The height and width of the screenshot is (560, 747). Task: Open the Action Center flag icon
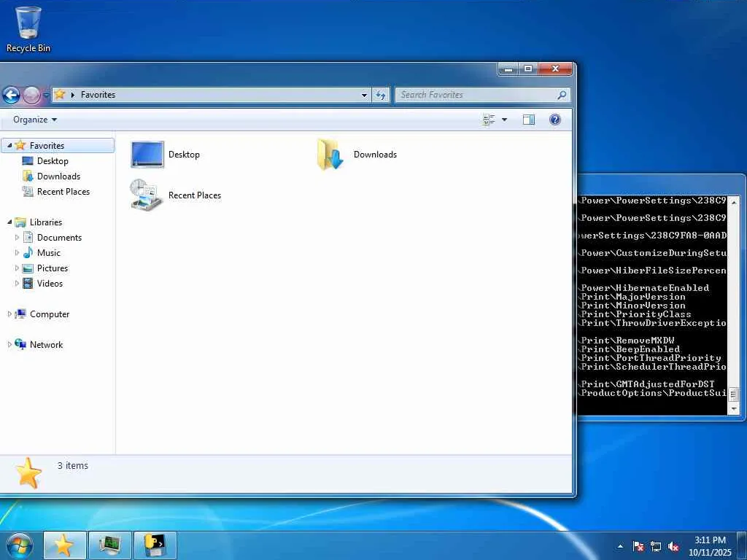(638, 547)
